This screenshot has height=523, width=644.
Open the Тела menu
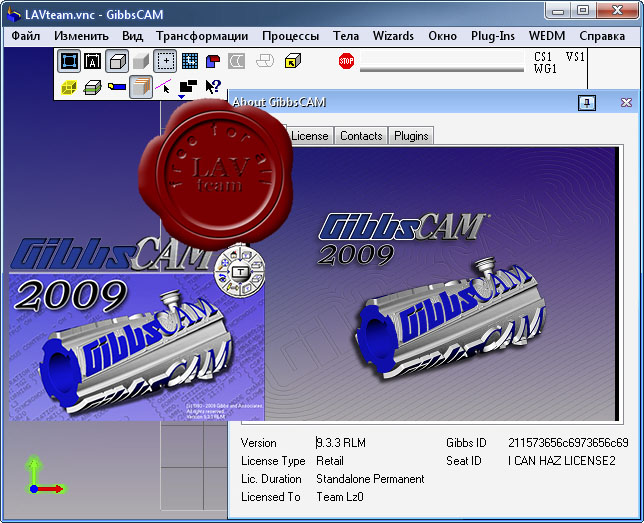tap(346, 36)
